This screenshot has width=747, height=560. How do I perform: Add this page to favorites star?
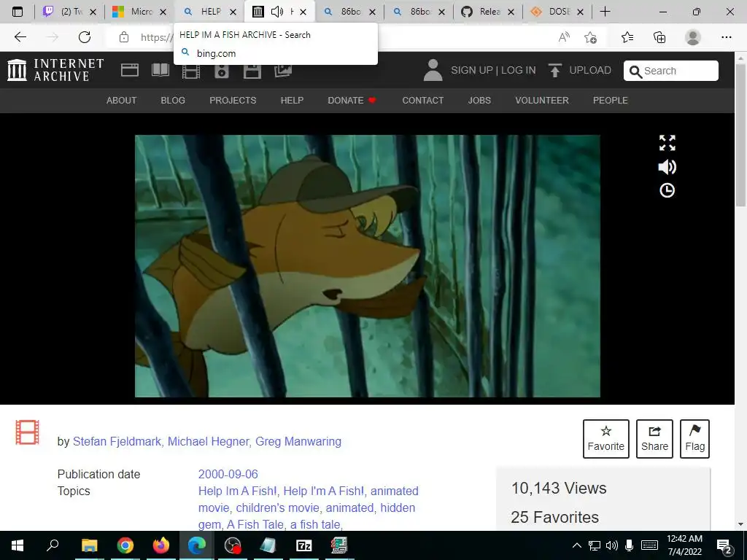pos(590,37)
